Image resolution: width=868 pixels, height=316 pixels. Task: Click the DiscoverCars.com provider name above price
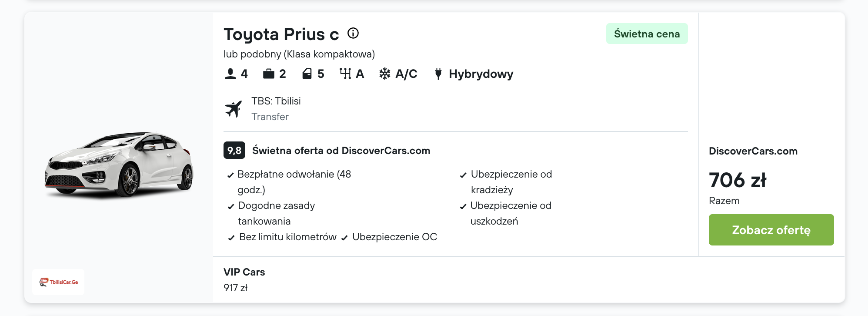[753, 151]
